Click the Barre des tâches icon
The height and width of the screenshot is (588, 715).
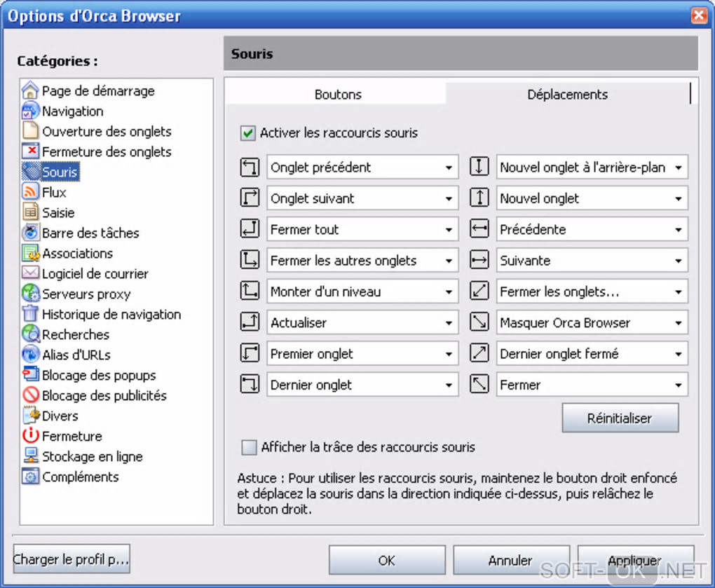click(x=30, y=233)
